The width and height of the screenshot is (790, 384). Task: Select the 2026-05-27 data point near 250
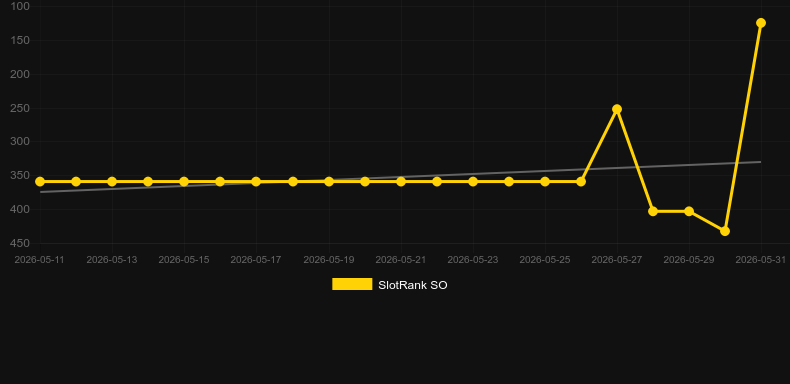tap(617, 109)
